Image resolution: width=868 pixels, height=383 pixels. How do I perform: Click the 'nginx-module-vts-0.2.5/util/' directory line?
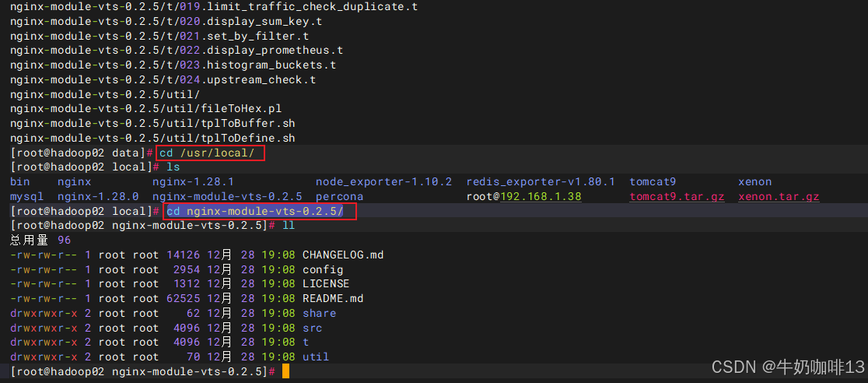[105, 94]
